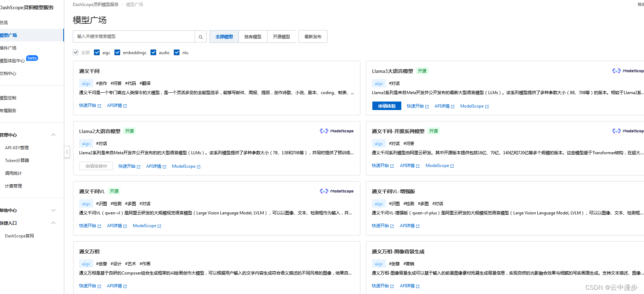Click ModelScope logo on Llama3 card
Viewport: 644px width, 294px height.
tap(628, 71)
